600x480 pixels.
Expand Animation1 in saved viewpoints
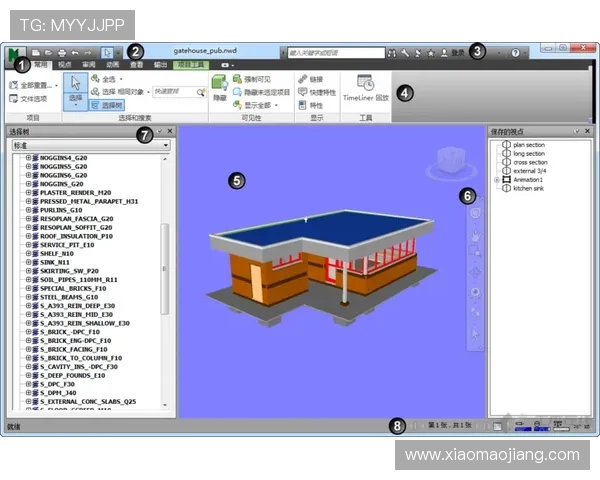click(x=497, y=180)
